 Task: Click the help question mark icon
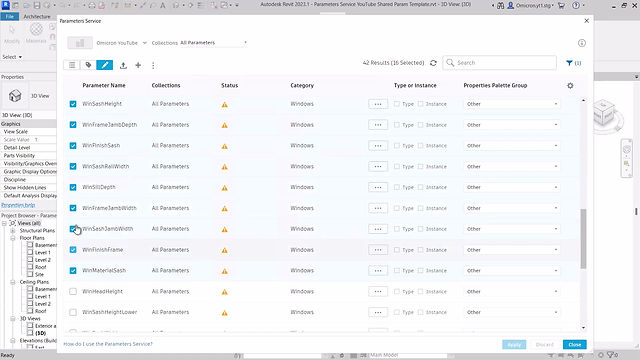pos(576,5)
